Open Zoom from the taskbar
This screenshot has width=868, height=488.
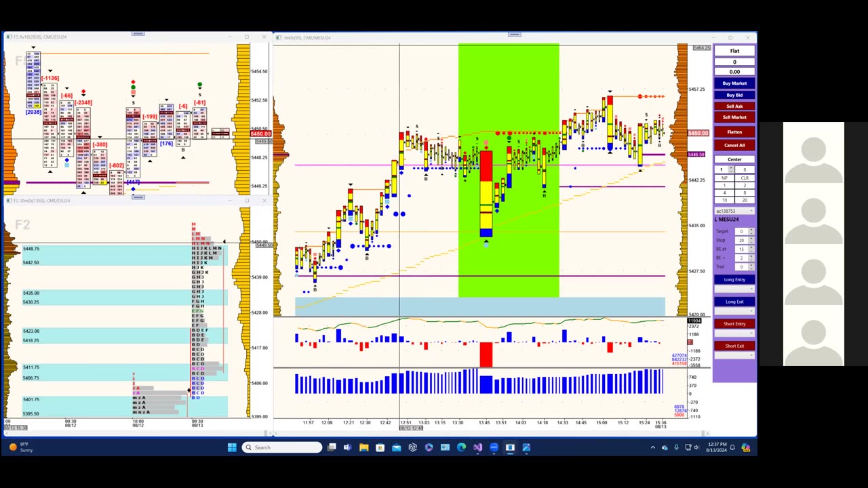pos(494,447)
